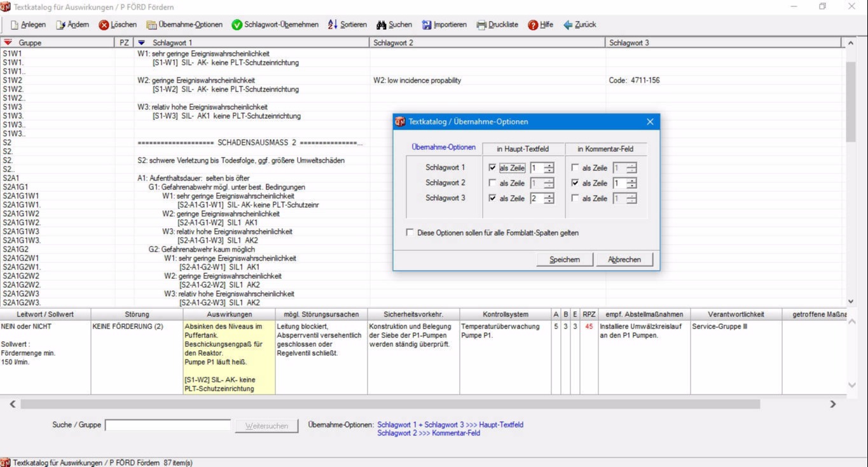Click the Ändern toolbar button
The height and width of the screenshot is (467, 868).
(72, 25)
